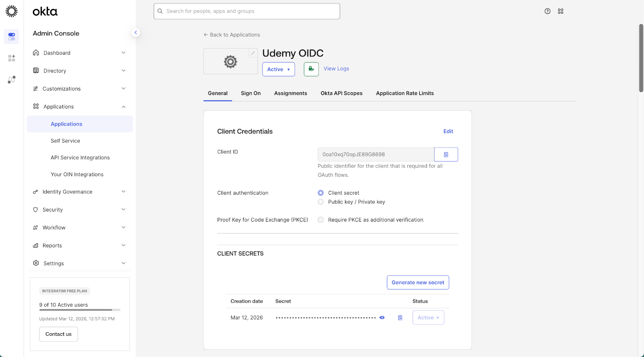Open the app Active status dropdown

(279, 69)
